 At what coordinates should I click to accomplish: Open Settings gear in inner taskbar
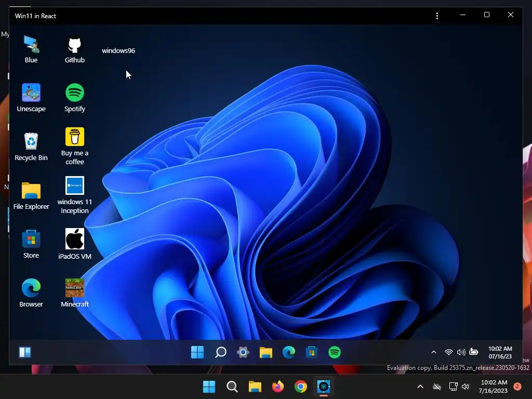tap(243, 352)
